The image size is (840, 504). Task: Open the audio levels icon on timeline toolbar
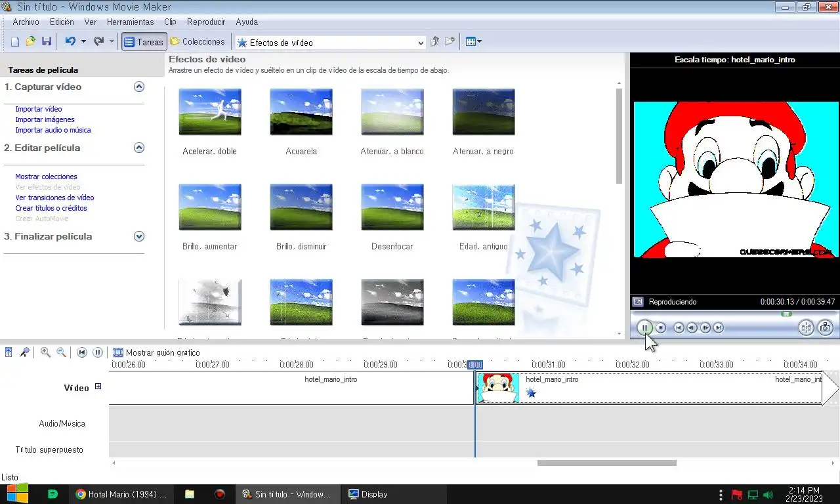point(9,352)
